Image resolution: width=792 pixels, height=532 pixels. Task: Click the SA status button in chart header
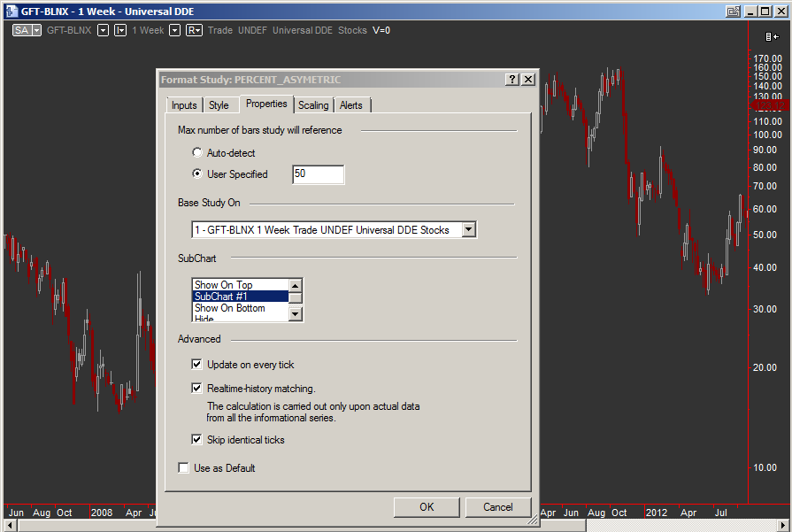pos(23,30)
